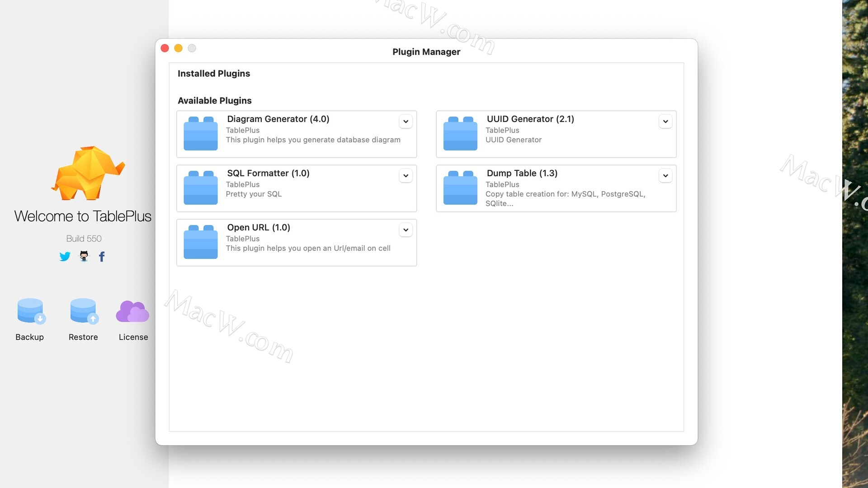This screenshot has height=488, width=868.
Task: Minimize the Plugin Manager window
Action: pyautogui.click(x=179, y=48)
